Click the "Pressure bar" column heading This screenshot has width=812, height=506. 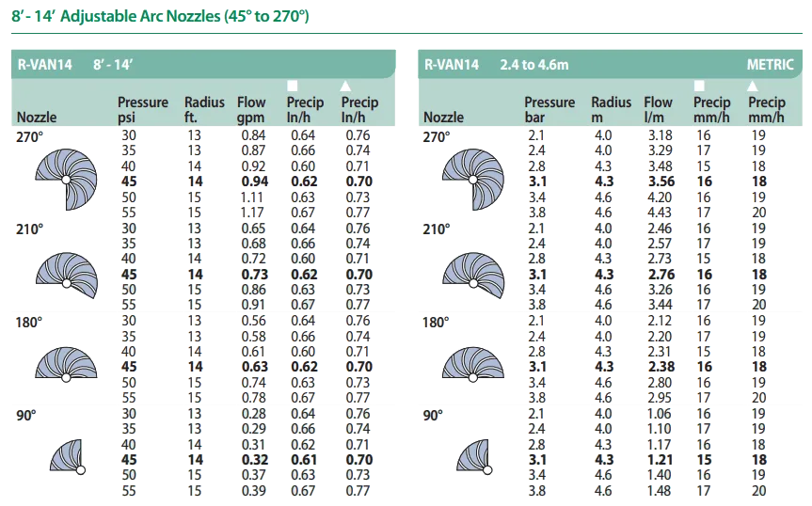(549, 110)
